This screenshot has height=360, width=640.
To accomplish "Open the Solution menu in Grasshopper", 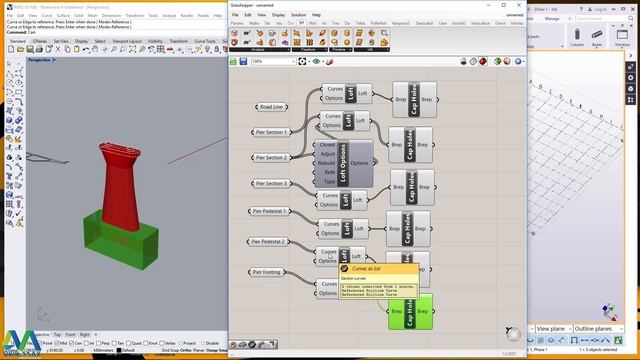I will 298,15.
